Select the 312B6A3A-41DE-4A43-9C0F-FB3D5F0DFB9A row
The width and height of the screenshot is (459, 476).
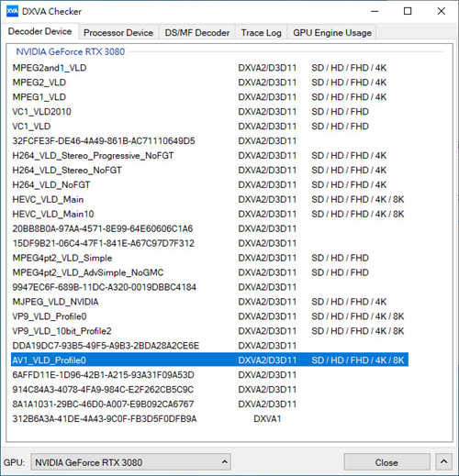(209, 419)
